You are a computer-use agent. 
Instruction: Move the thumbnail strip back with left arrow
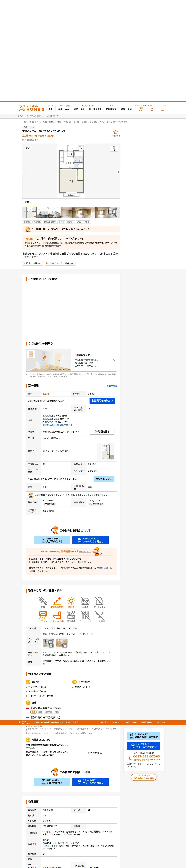tap(24, 212)
